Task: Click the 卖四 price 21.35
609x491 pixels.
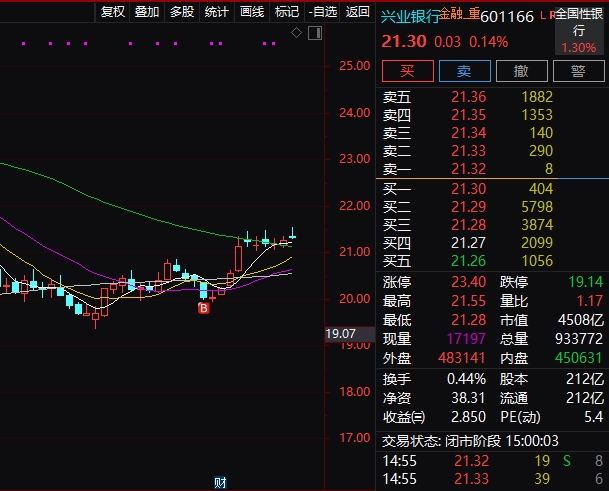Action: pyautogui.click(x=468, y=115)
